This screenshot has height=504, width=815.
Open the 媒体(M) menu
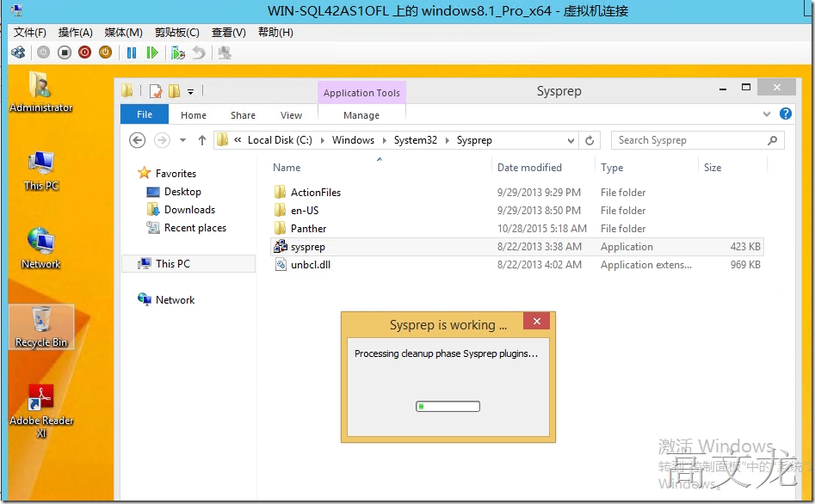123,32
